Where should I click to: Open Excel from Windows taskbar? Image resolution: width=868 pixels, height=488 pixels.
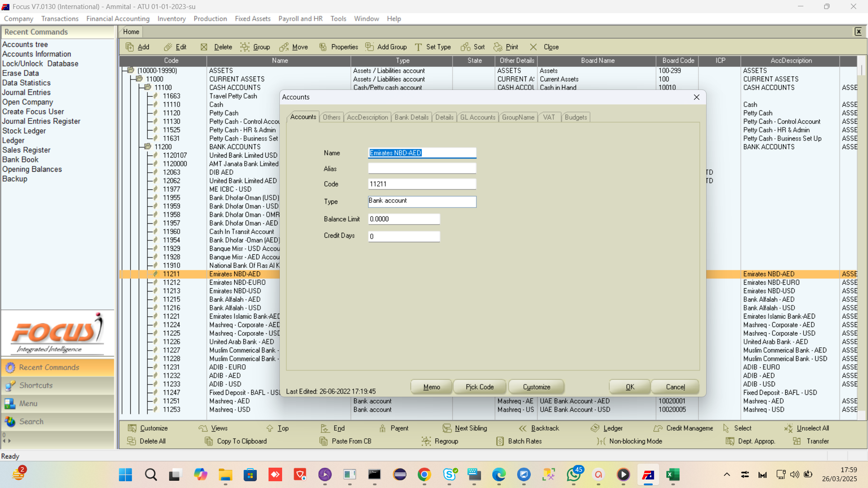(673, 474)
